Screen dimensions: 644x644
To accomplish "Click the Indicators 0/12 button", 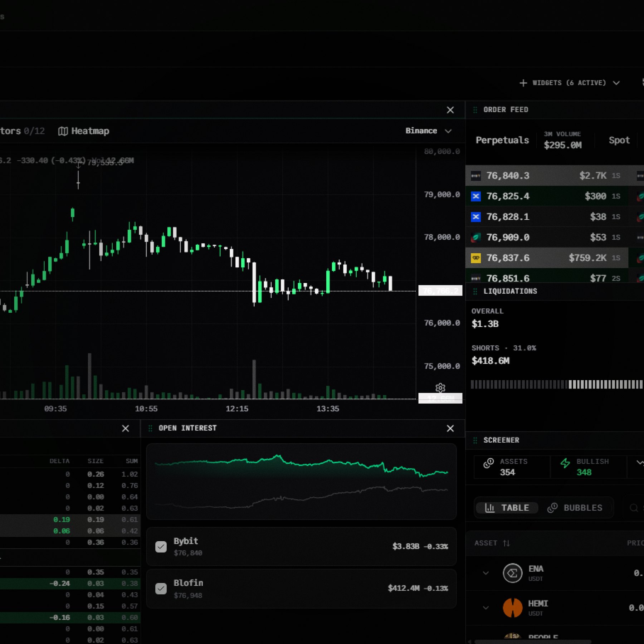I will pos(22,131).
